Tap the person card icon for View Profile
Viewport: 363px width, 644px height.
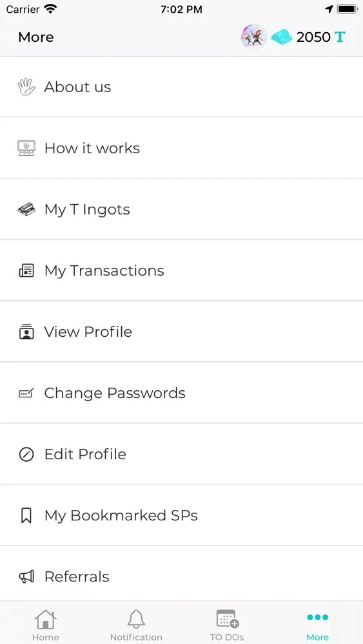tap(26, 332)
